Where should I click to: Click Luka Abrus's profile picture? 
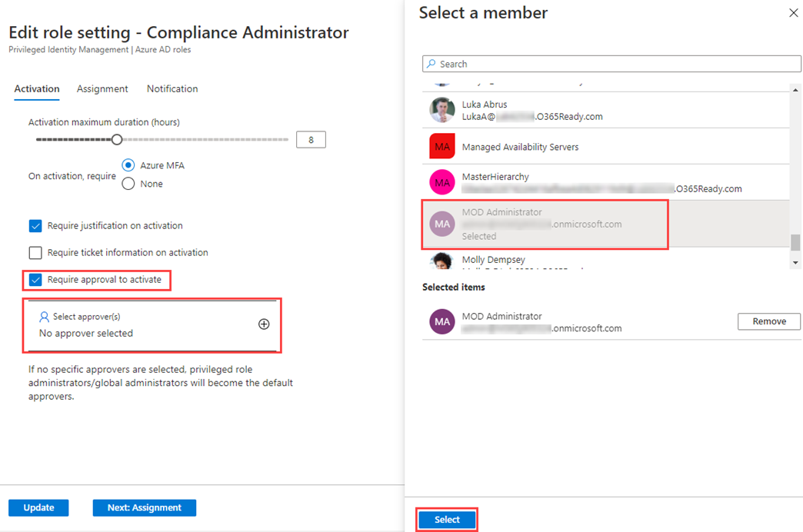coord(441,110)
